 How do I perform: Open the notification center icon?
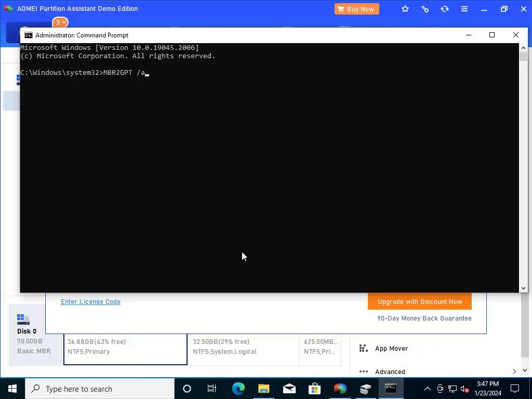click(515, 389)
